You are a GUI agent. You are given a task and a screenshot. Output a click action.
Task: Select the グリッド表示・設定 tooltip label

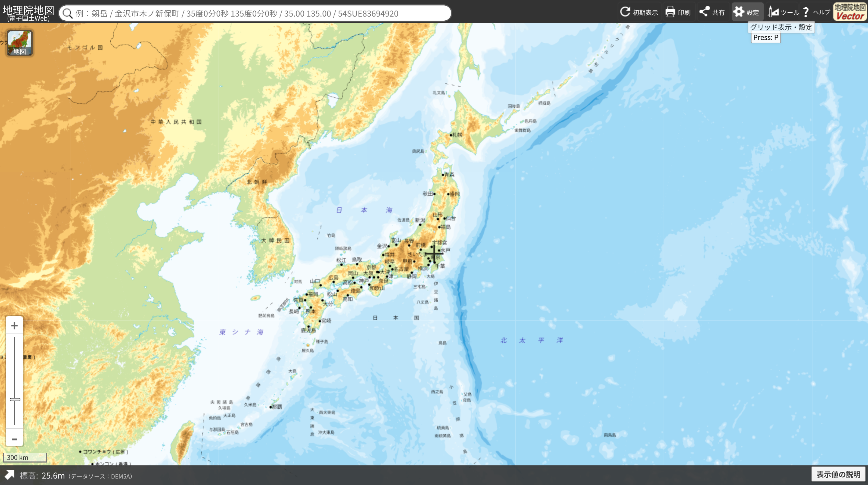pyautogui.click(x=781, y=27)
